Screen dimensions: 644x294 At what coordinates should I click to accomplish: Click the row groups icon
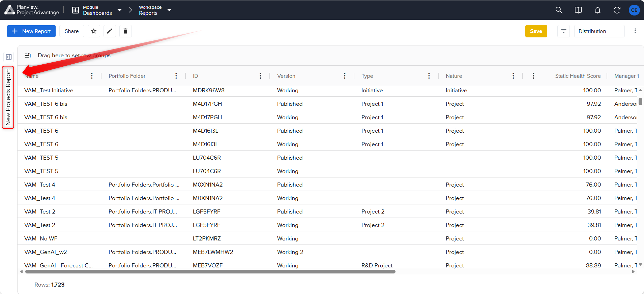pos(28,55)
